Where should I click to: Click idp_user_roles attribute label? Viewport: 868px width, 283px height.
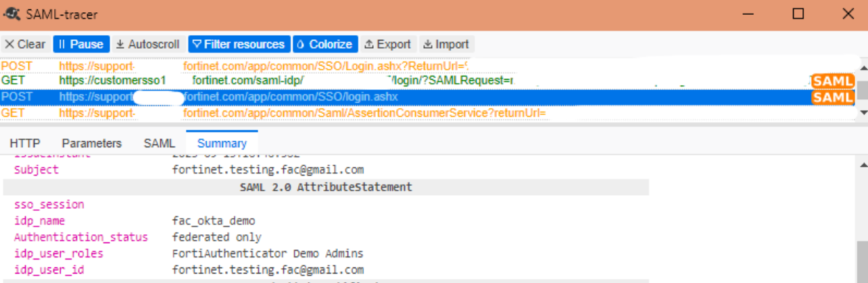(59, 253)
